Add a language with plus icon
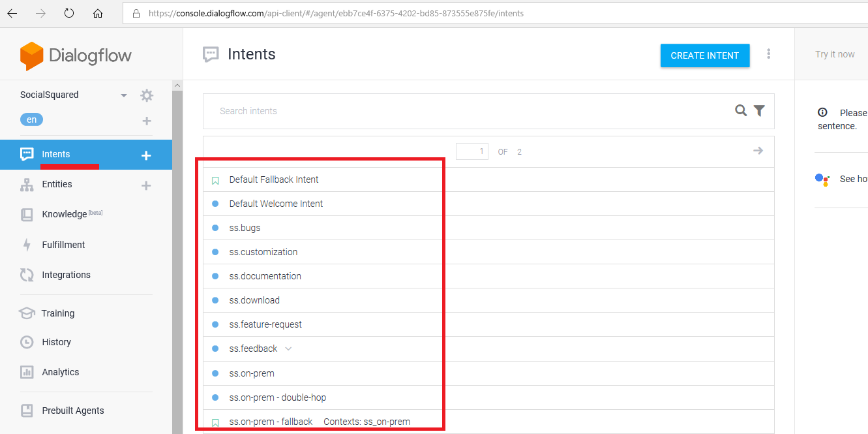Image resolution: width=868 pixels, height=434 pixels. (x=147, y=121)
